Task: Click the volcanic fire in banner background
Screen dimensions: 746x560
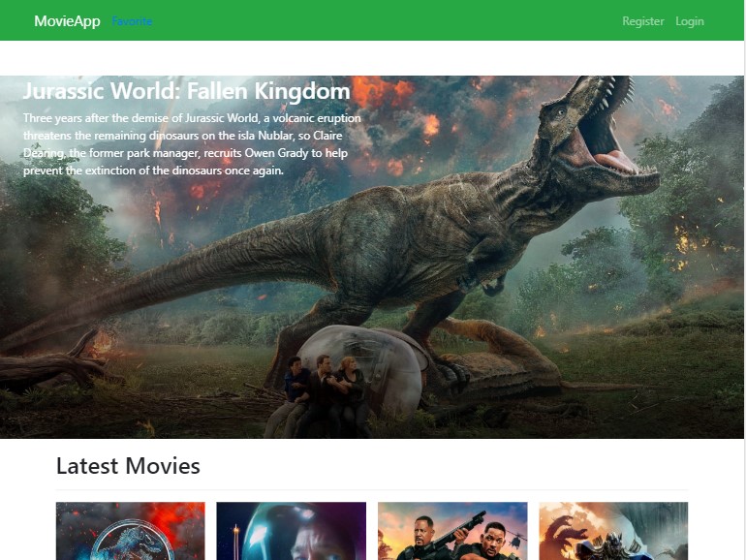Action: pos(407,97)
